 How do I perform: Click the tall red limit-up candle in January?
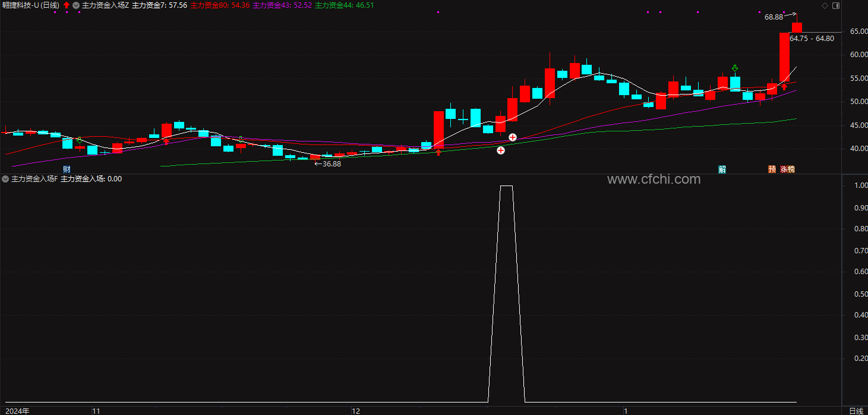pyautogui.click(x=784, y=56)
